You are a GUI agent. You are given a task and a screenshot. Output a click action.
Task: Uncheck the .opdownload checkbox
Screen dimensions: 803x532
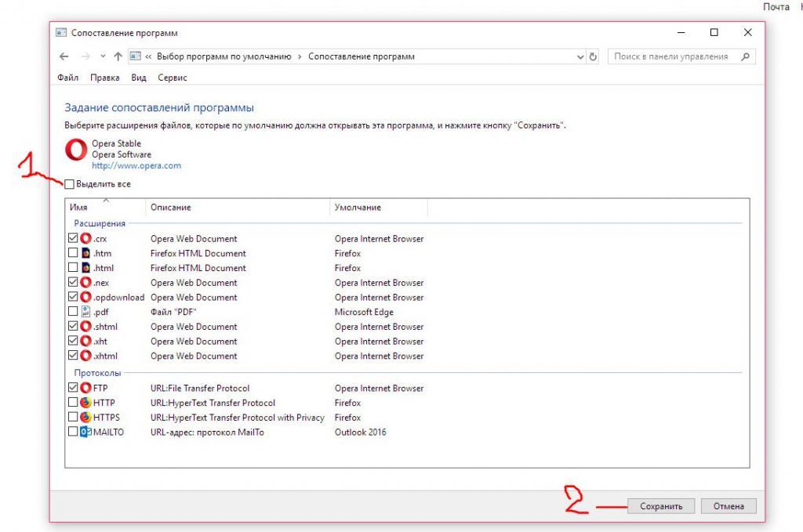pos(73,297)
